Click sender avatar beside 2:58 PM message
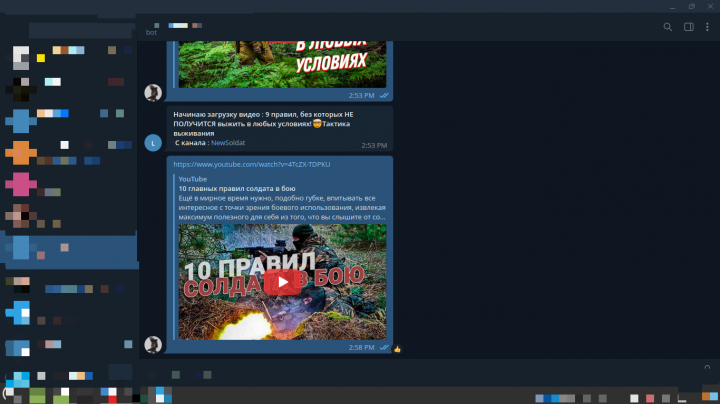The image size is (720, 404). tap(153, 345)
